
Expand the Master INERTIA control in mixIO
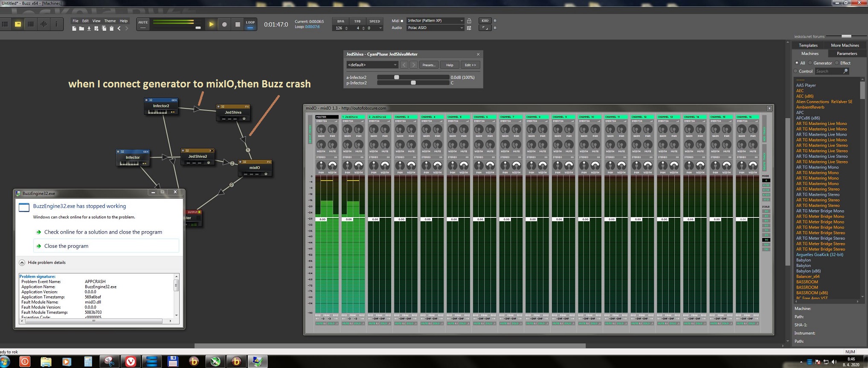327,121
